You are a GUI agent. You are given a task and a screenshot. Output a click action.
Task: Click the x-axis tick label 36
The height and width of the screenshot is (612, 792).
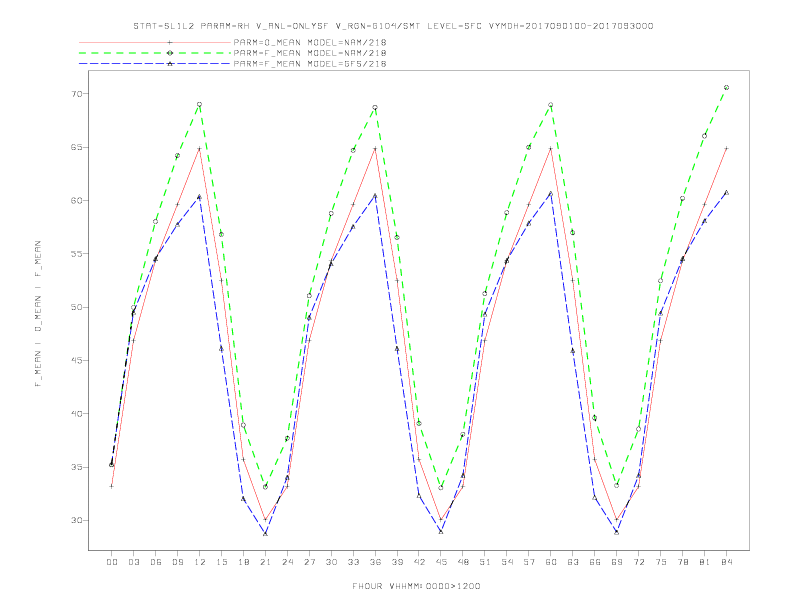(x=375, y=562)
